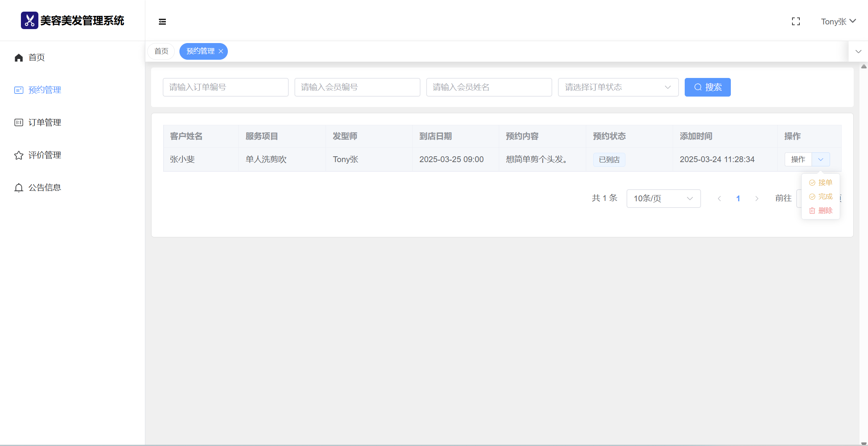The width and height of the screenshot is (868, 446).
Task: Expand the 请选择订单状态 dropdown
Action: 618,87
